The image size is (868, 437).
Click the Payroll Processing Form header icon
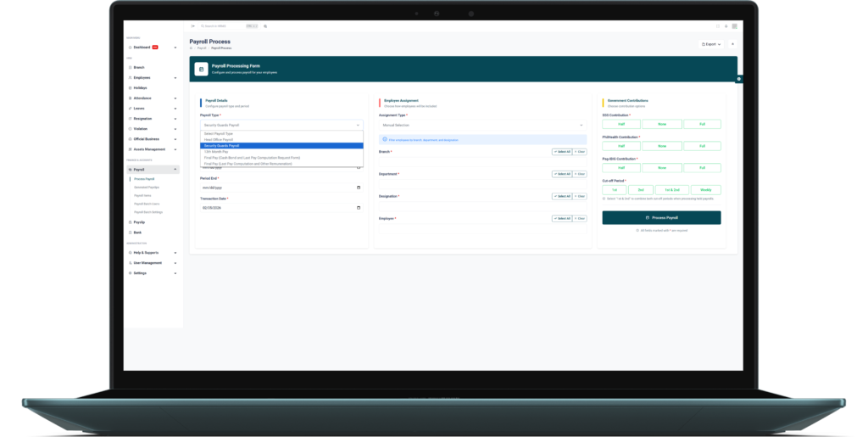coord(201,70)
